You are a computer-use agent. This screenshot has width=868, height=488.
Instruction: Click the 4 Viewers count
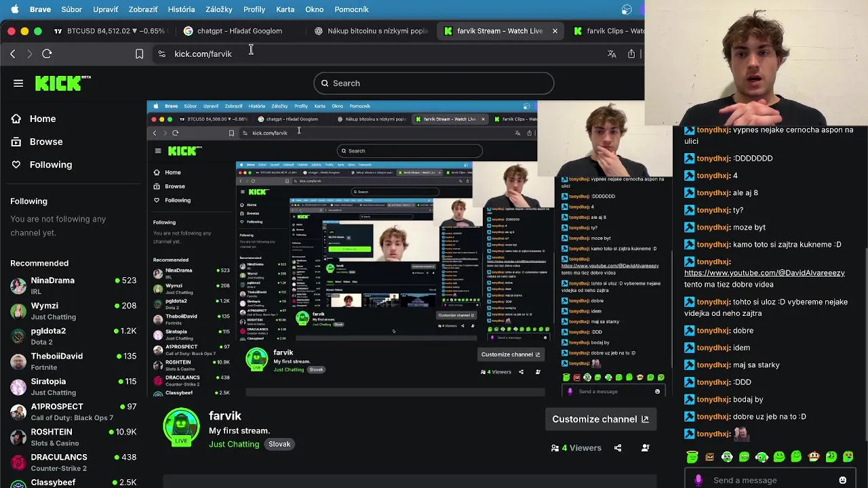coord(576,448)
